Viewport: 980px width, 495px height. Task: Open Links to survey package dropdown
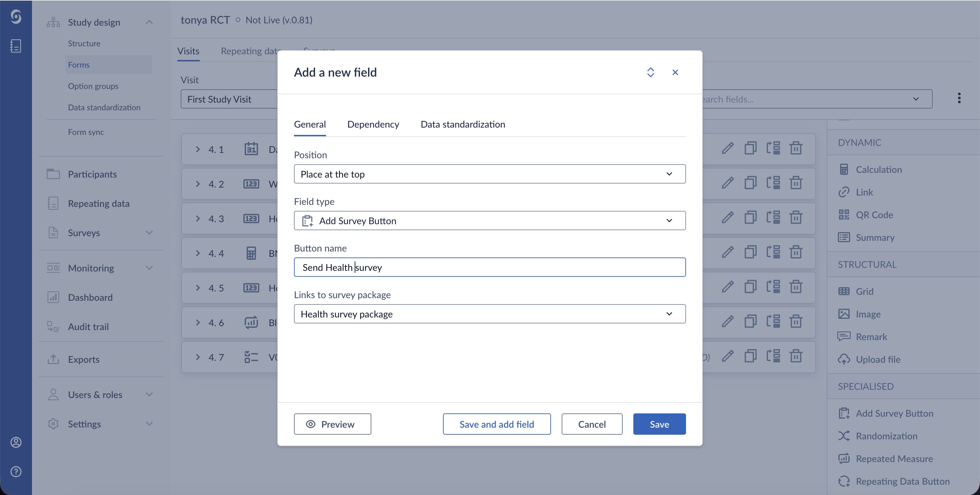[490, 314]
